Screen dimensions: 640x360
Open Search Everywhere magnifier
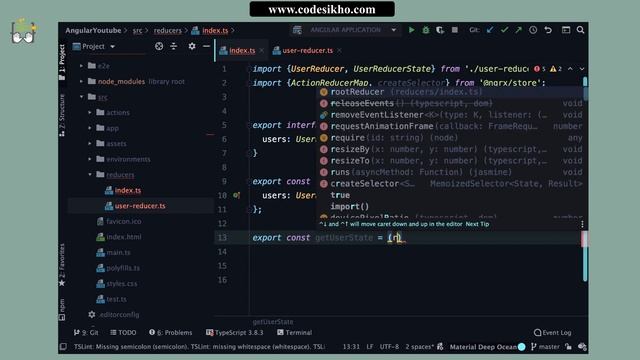[580, 30]
